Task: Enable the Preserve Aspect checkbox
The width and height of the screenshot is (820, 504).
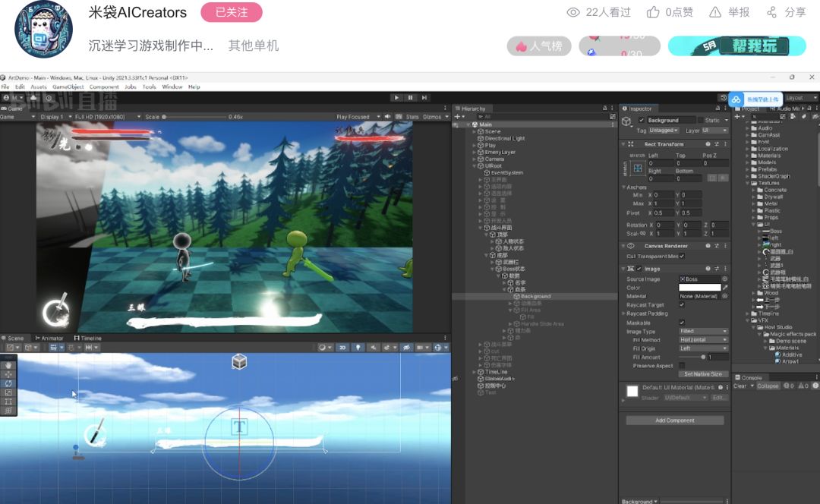Action: tap(682, 365)
